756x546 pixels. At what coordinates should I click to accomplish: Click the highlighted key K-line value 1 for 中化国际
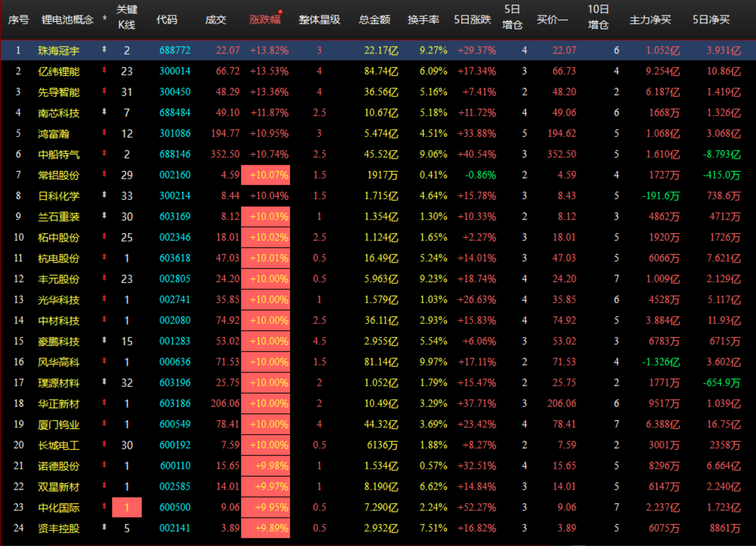(127, 507)
